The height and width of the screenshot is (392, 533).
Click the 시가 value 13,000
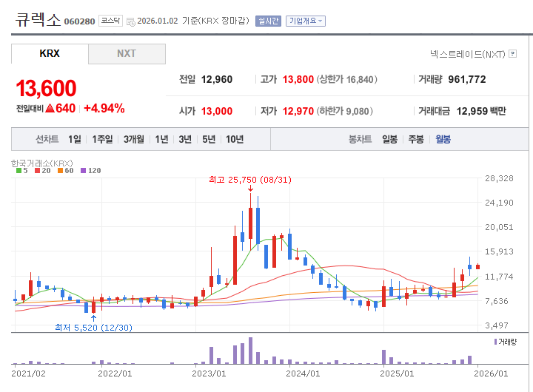[x=217, y=111]
